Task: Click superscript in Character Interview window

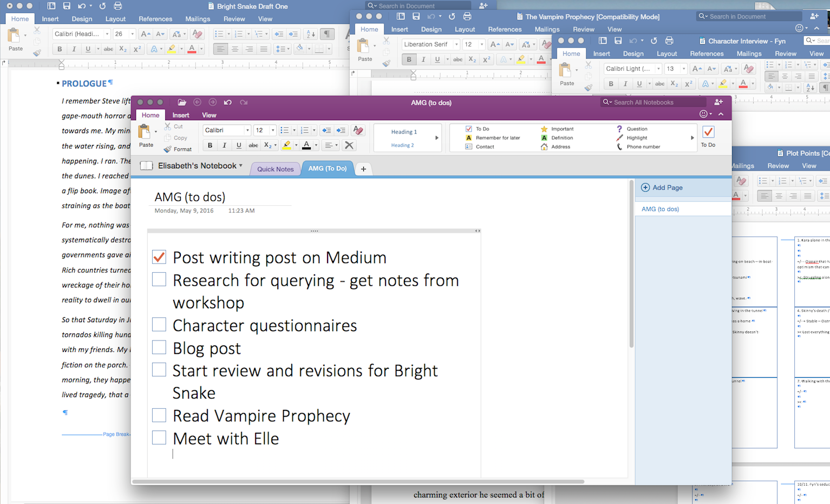Action: 688,84
